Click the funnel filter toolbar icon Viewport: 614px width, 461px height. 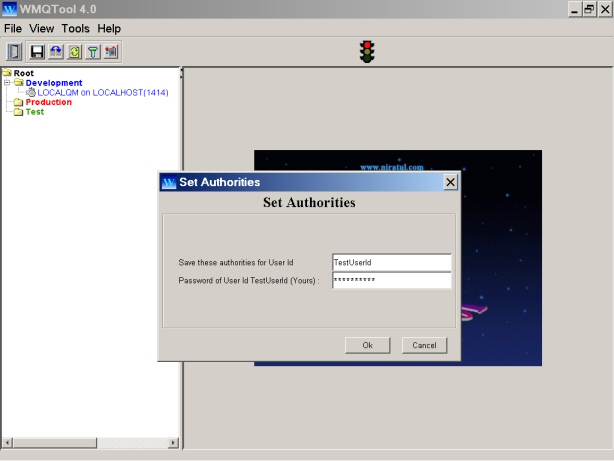93,52
